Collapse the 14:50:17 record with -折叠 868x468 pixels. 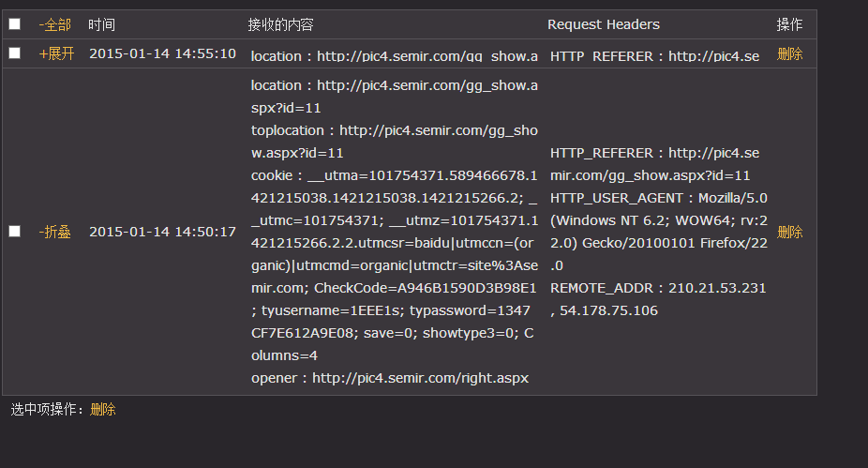(54, 232)
